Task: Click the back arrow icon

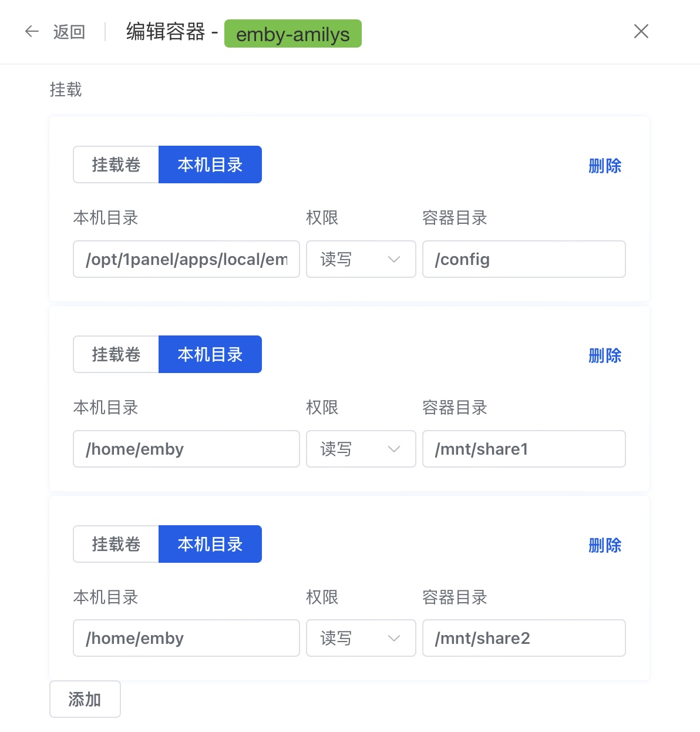Action: (32, 31)
